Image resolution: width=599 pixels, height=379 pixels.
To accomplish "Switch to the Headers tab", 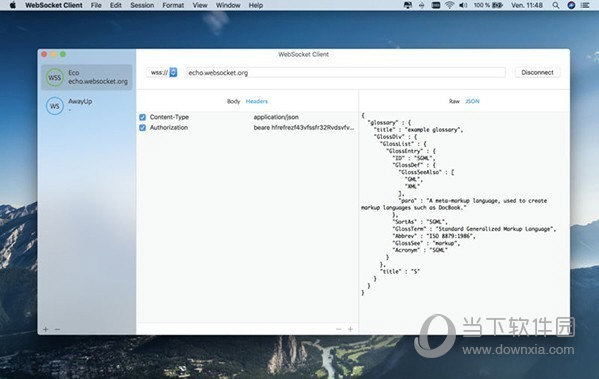I will point(256,101).
